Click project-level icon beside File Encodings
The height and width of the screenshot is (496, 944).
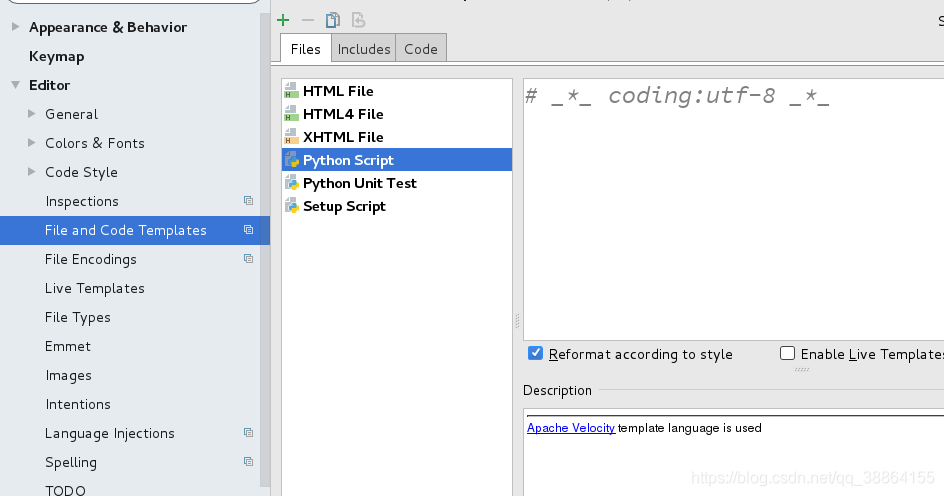(248, 258)
